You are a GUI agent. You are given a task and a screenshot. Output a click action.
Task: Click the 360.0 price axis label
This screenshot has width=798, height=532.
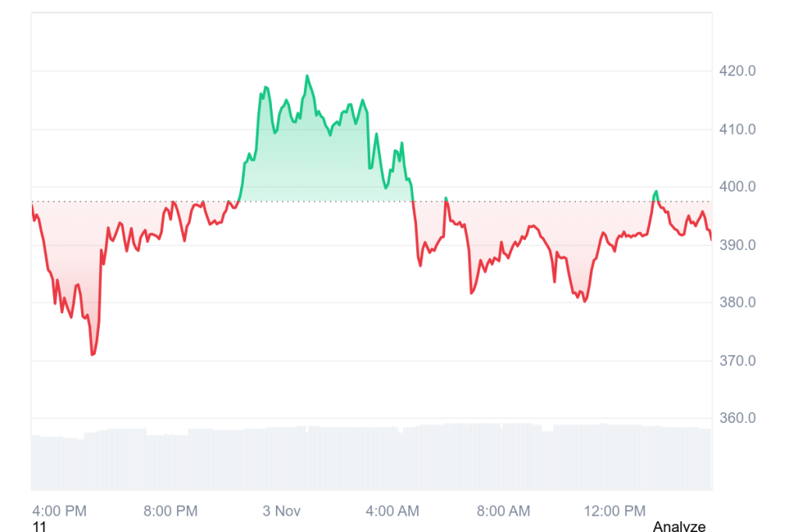click(x=737, y=418)
